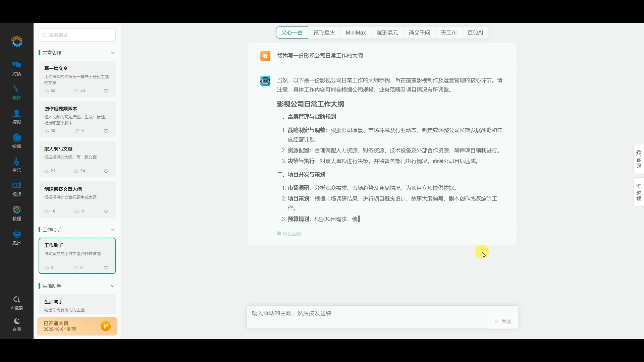This screenshot has height=362, width=644.
Task: Switch to the 天工AI model tab
Action: click(449, 33)
